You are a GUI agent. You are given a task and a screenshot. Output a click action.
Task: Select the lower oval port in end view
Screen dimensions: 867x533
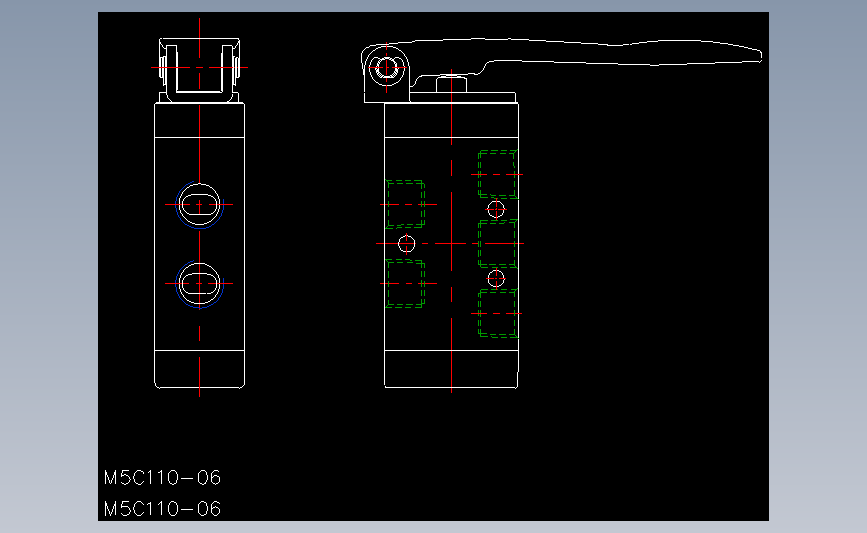199,284
